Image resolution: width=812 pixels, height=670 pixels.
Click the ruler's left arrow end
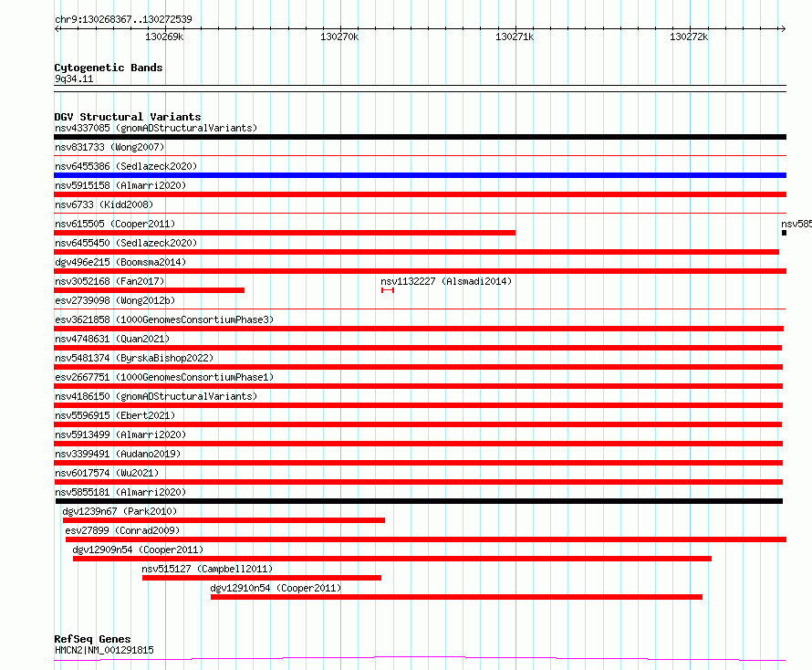(57, 28)
